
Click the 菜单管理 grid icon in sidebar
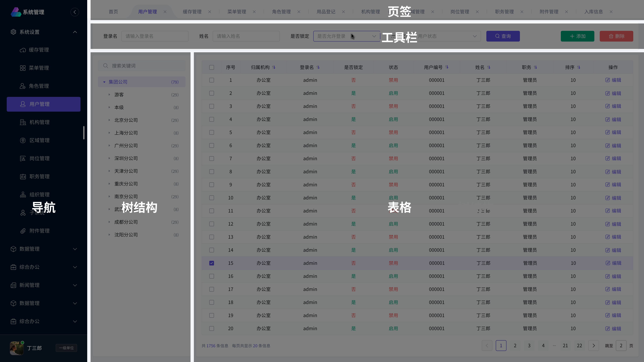pos(23,68)
